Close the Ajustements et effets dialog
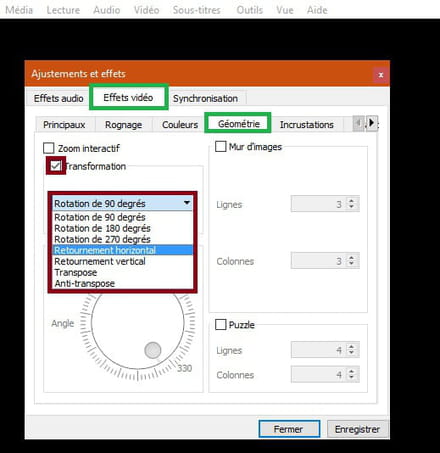This screenshot has height=453, width=440. [x=381, y=75]
